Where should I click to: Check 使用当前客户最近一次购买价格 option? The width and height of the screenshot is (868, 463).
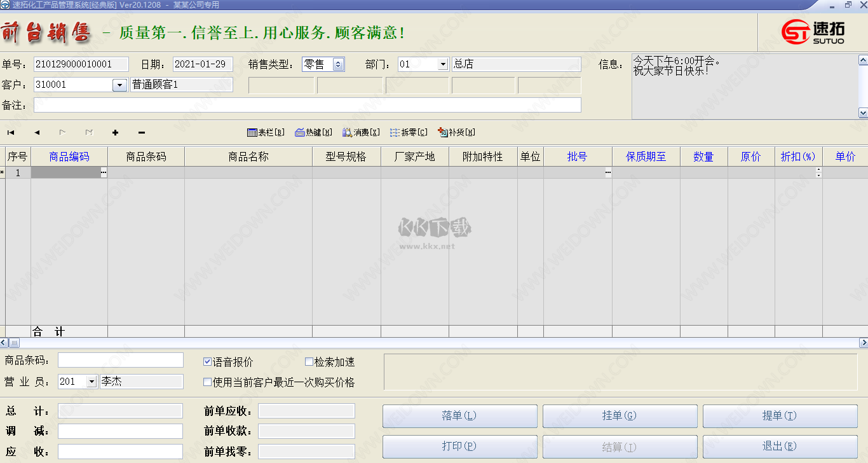[207, 381]
